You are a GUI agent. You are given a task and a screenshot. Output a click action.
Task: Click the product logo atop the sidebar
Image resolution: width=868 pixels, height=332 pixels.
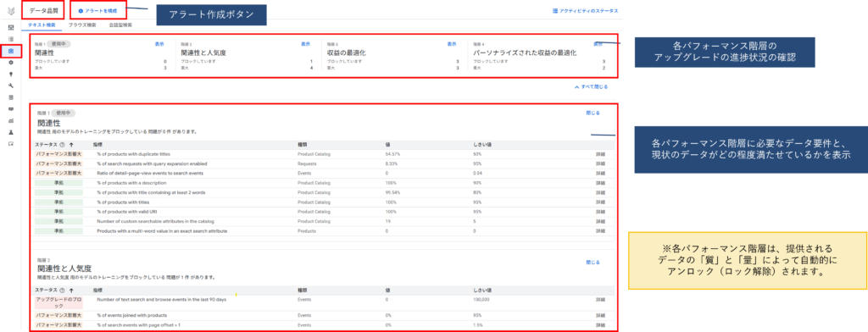(11, 10)
